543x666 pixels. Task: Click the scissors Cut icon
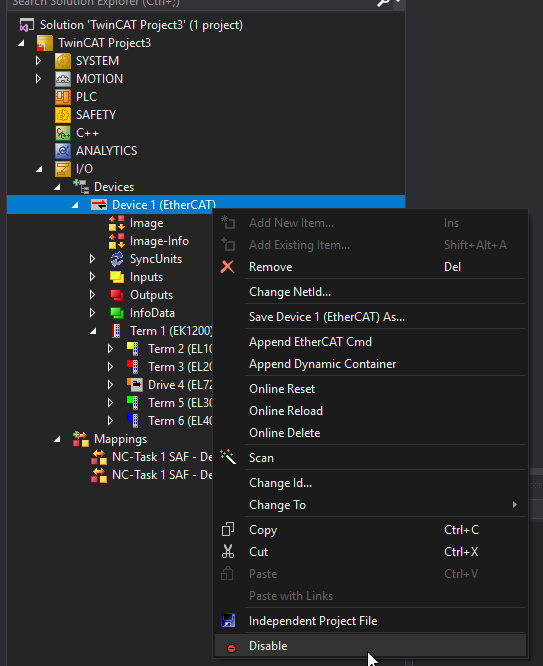[x=228, y=551]
